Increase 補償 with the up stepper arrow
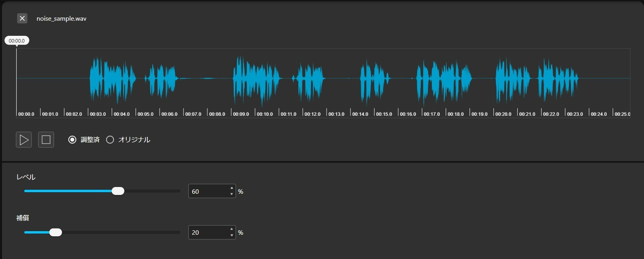The image size is (644, 259). click(232, 229)
